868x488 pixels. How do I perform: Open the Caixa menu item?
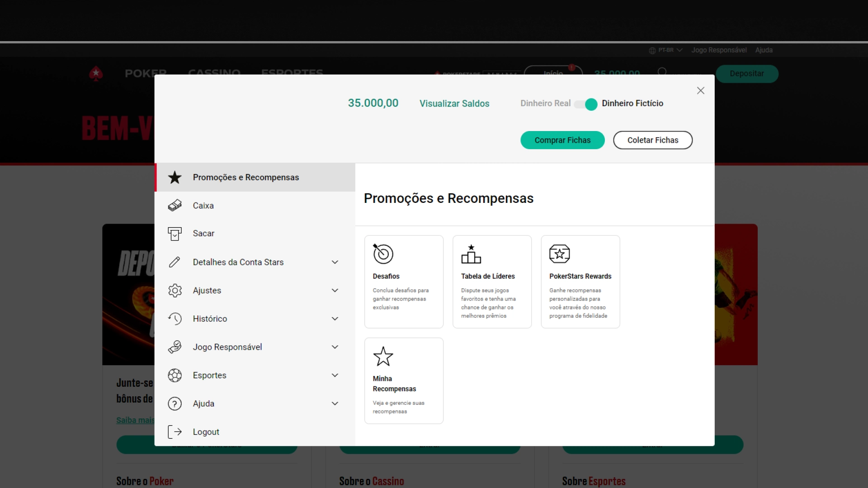(255, 206)
